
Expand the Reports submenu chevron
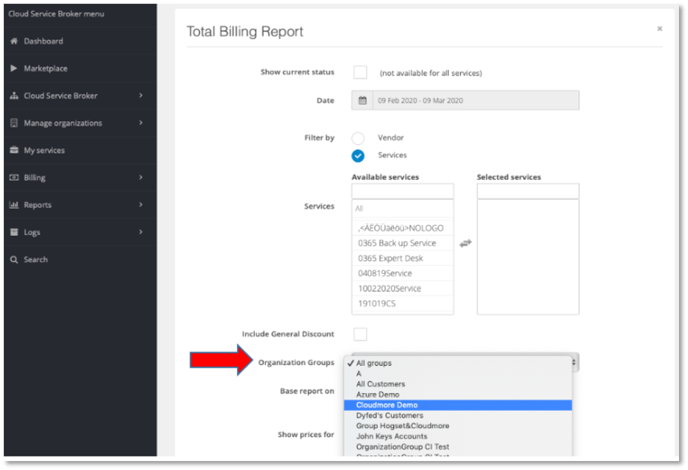(x=141, y=205)
